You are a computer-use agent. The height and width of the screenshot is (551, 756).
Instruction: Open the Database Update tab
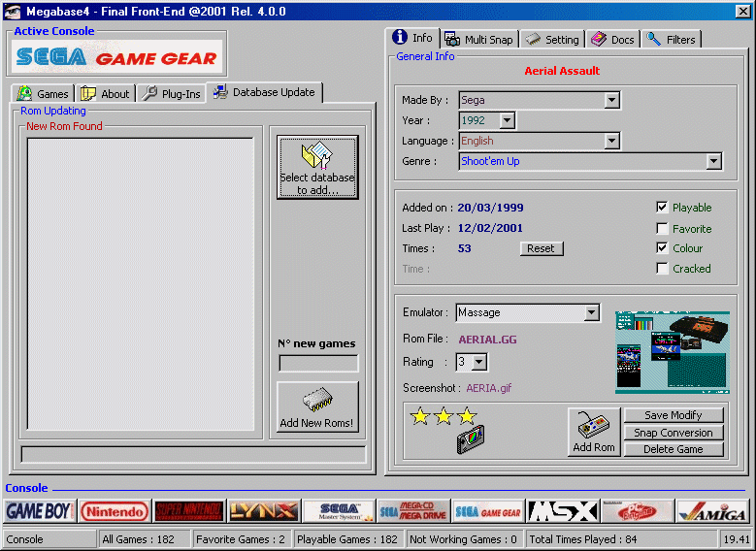(x=264, y=92)
